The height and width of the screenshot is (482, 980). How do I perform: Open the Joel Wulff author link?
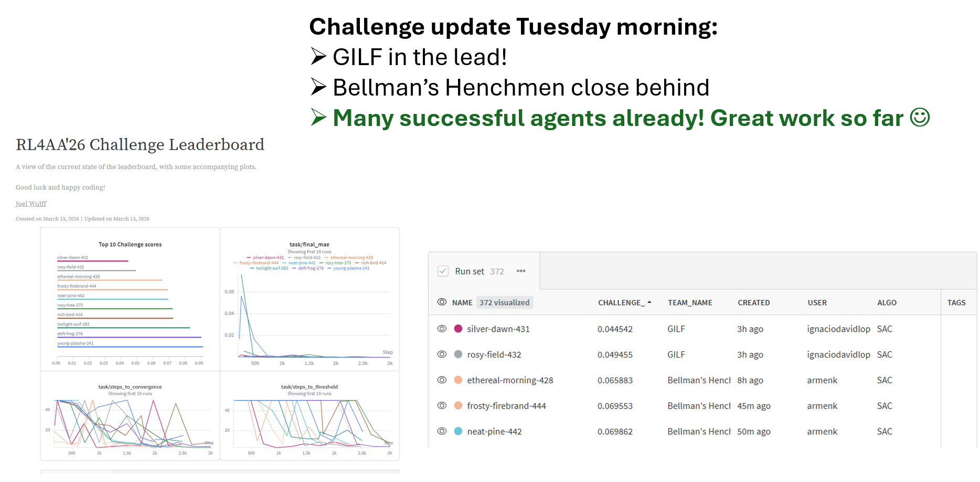click(31, 204)
